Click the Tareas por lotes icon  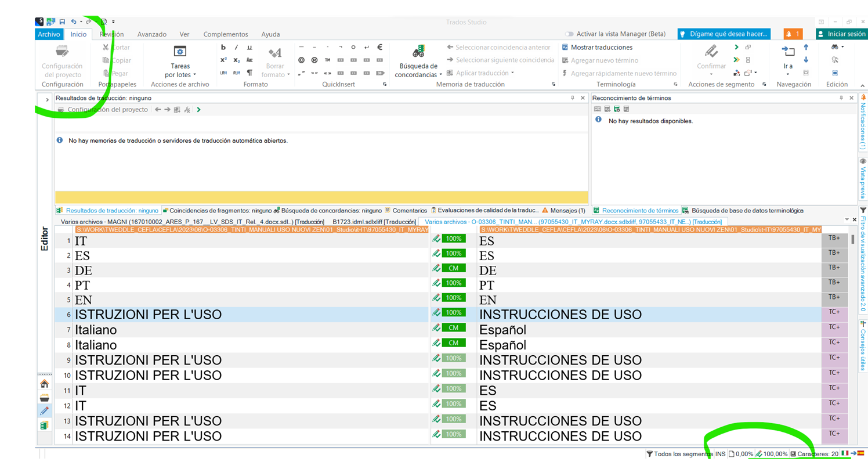pyautogui.click(x=180, y=52)
